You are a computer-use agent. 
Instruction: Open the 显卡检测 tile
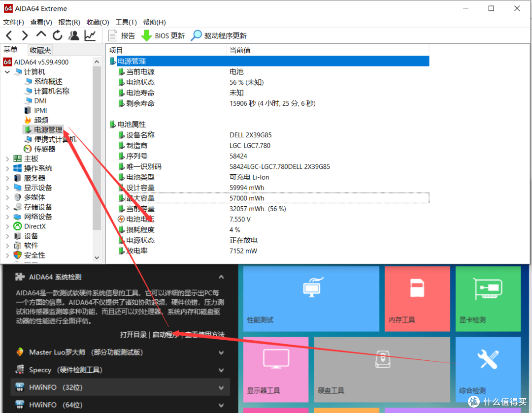[488, 299]
